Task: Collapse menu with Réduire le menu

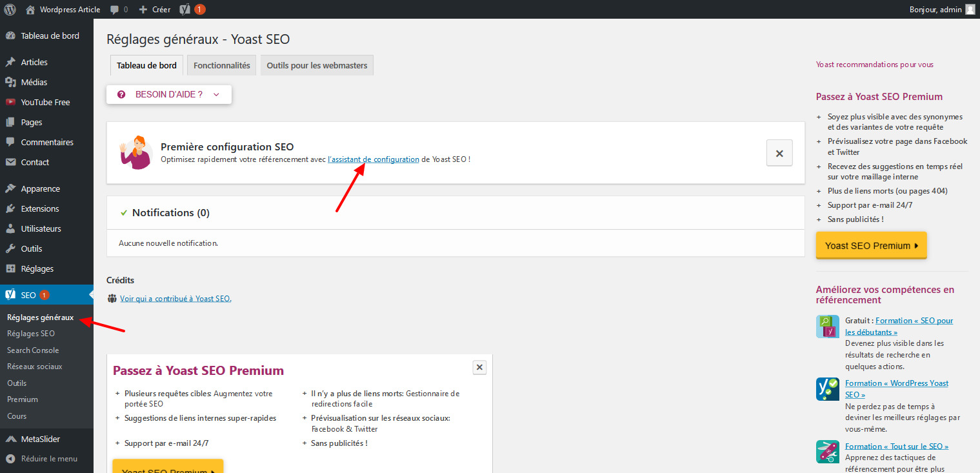Action: point(46,459)
